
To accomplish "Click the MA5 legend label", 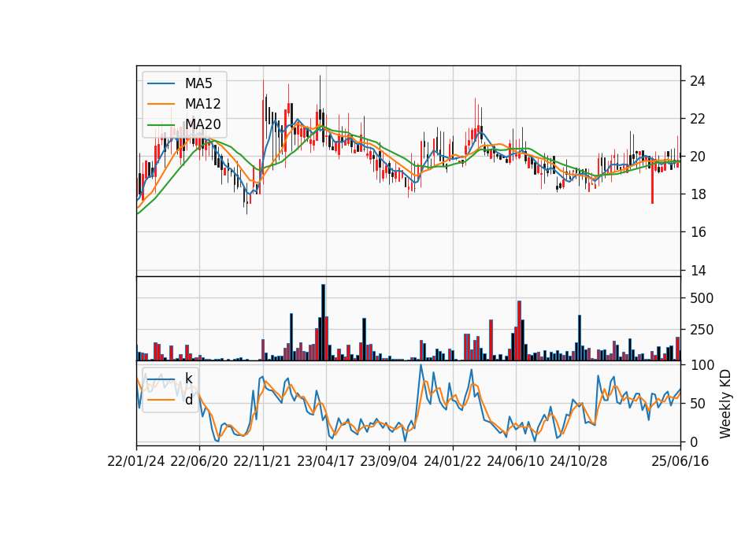I will pos(198,83).
